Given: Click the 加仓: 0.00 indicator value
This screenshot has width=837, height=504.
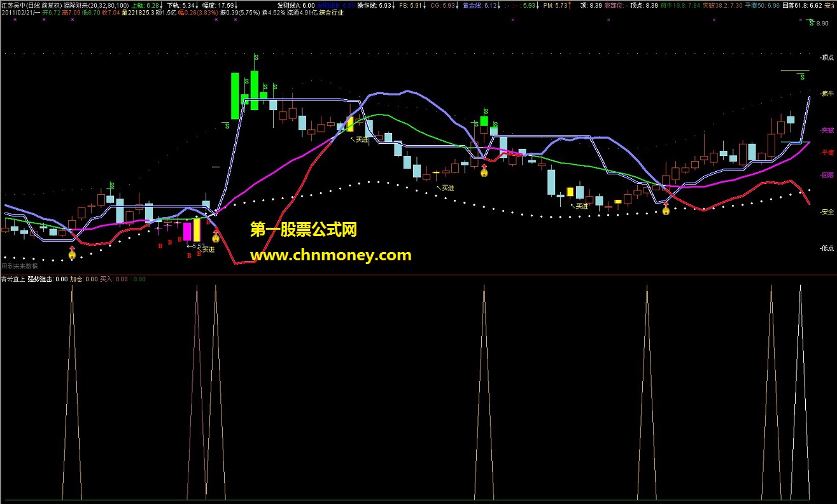Looking at the screenshot, I should point(84,279).
